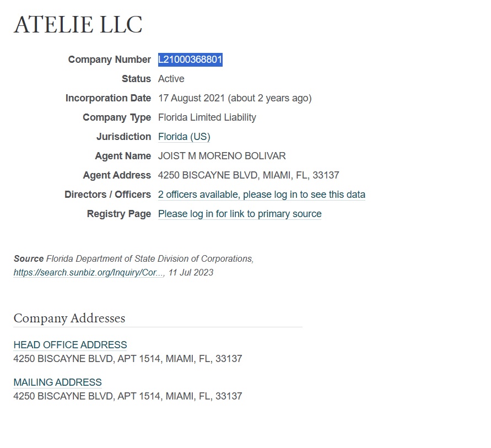The height and width of the screenshot is (448, 491).
Task: Click the Florida Limited Liability company type
Action: (207, 117)
